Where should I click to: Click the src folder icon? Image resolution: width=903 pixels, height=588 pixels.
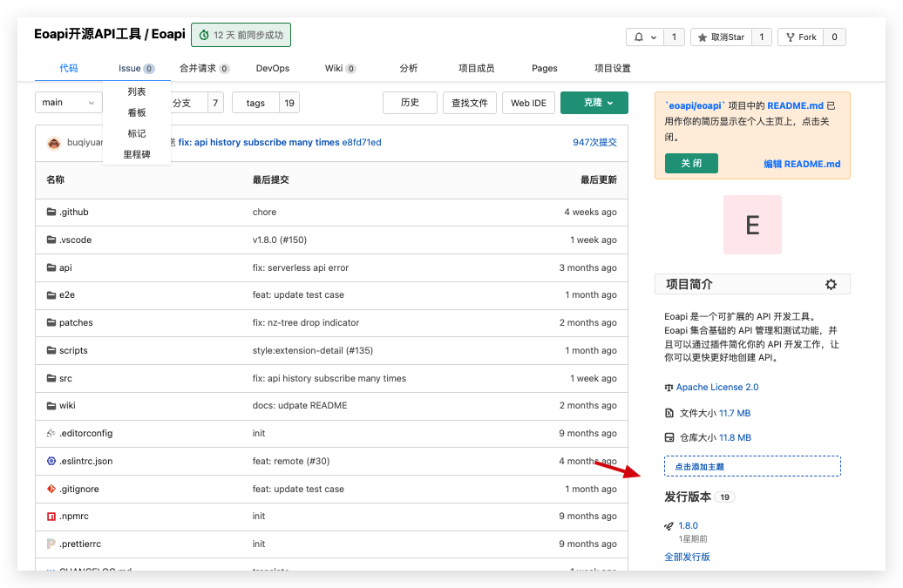tap(51, 378)
